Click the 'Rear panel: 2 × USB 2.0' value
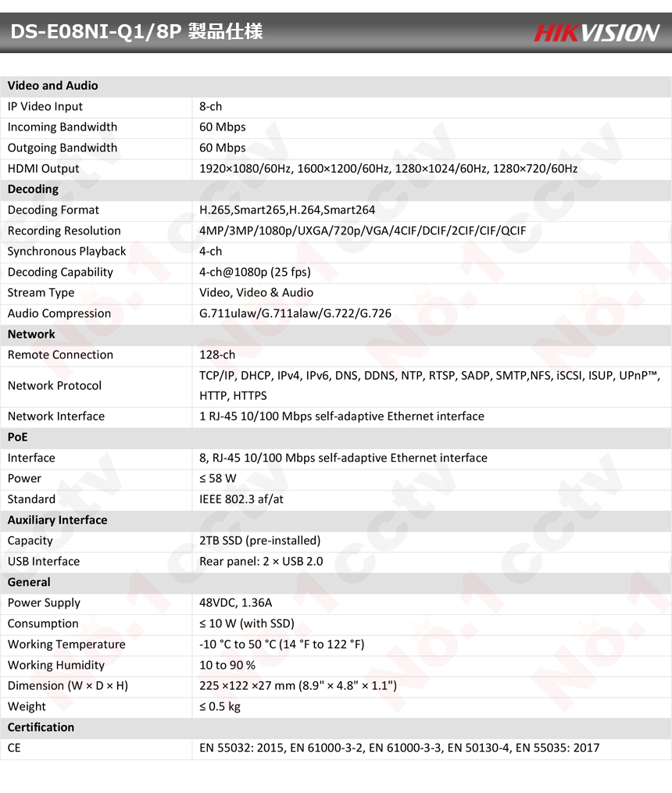The image size is (672, 793). 261,562
